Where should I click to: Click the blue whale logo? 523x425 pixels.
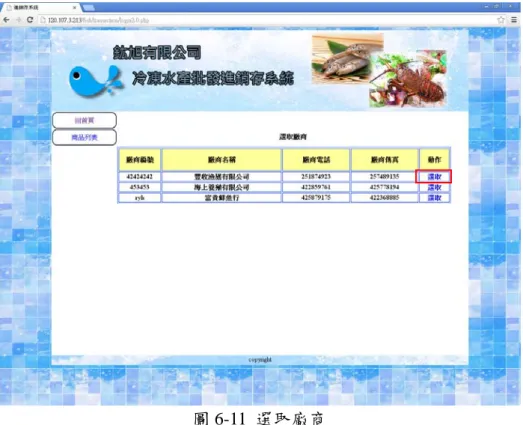[x=96, y=81]
